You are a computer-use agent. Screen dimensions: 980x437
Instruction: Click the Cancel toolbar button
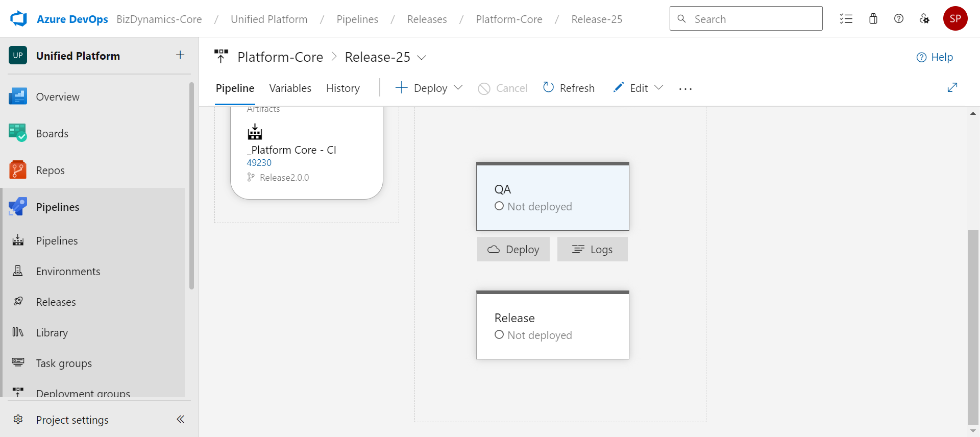tap(503, 88)
